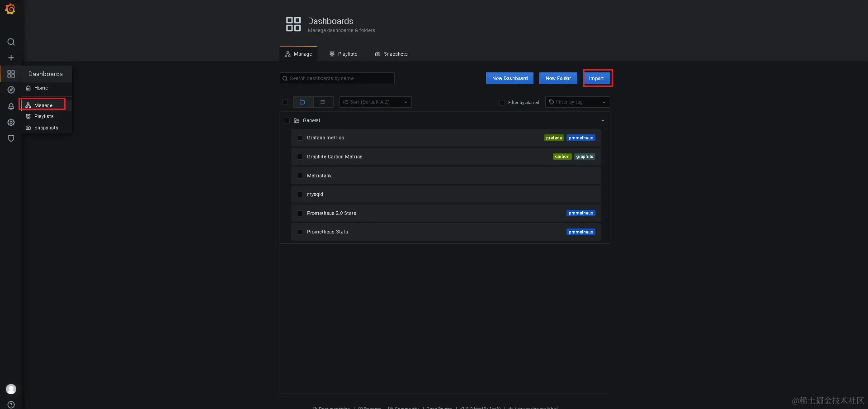This screenshot has height=409, width=868.
Task: Switch to the Snapshots tab
Action: (392, 54)
